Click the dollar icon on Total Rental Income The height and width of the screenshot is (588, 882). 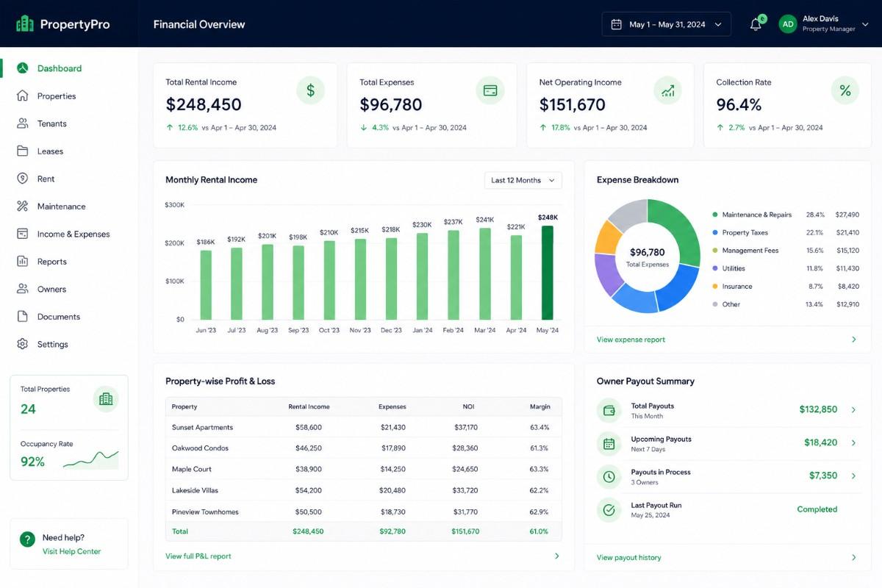point(311,90)
